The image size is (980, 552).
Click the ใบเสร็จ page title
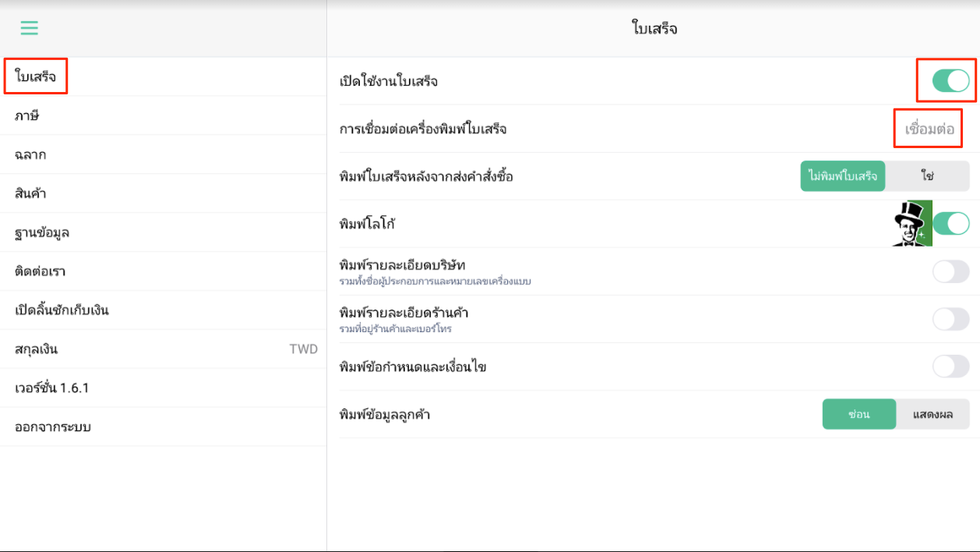click(654, 29)
